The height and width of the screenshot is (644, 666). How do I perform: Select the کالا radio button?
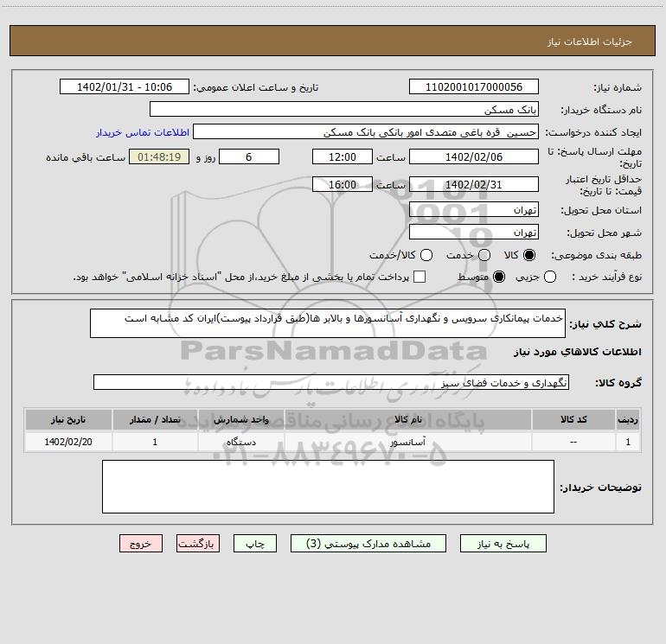529,255
